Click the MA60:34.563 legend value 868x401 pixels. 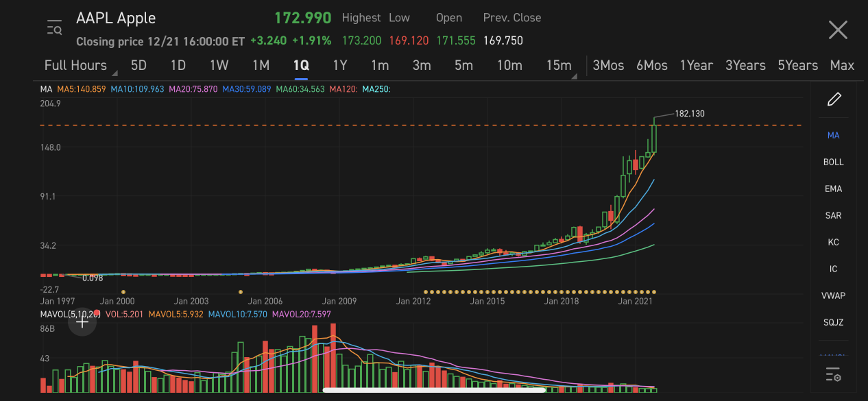(x=300, y=89)
